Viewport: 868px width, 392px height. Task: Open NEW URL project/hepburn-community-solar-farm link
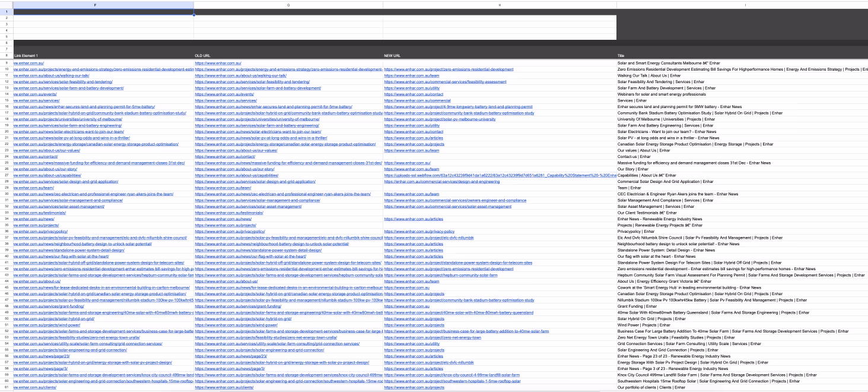pos(441,275)
